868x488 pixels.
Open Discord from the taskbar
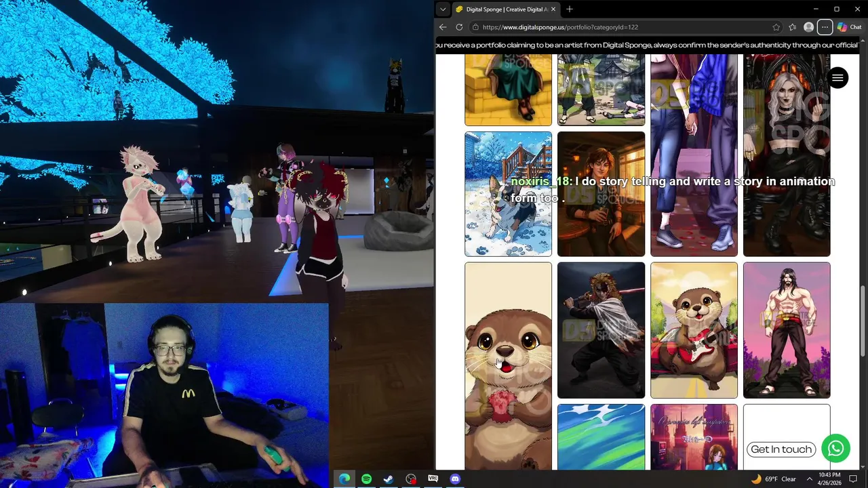455,479
